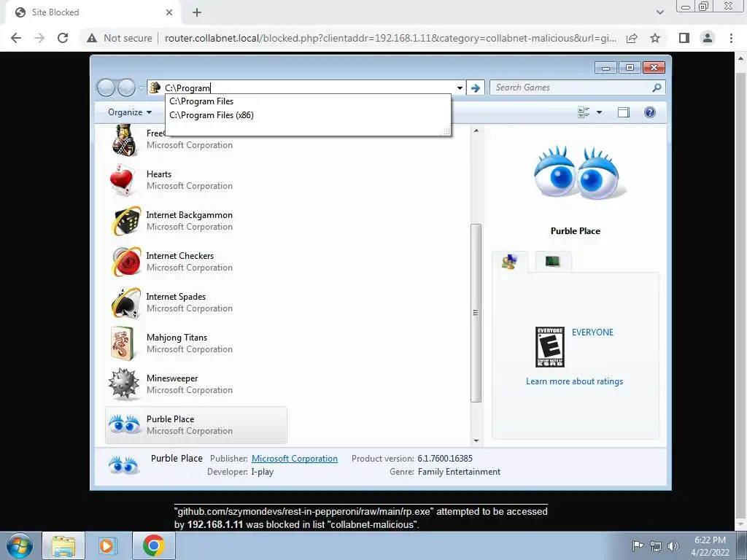Click the Not secure warning indicator
The width and height of the screenshot is (747, 560).
pyautogui.click(x=119, y=38)
